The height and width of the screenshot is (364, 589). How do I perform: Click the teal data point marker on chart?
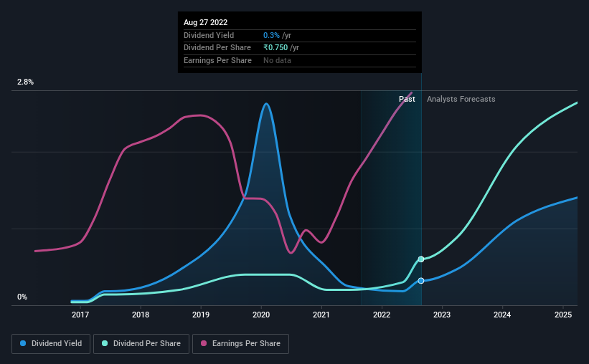[421, 259]
